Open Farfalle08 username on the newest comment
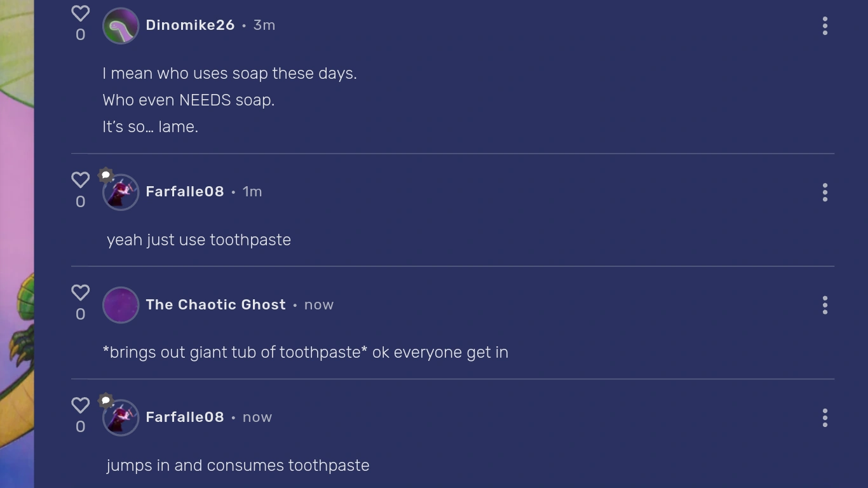This screenshot has height=488, width=868. pyautogui.click(x=185, y=417)
